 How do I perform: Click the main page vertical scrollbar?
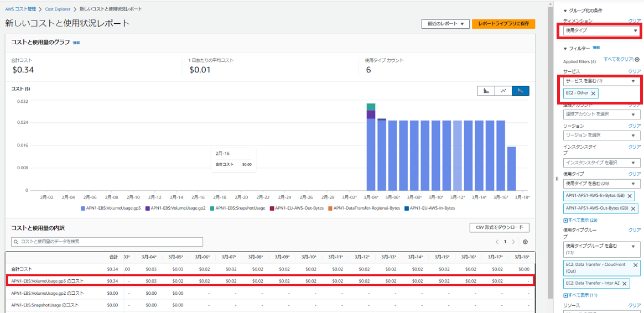550,152
